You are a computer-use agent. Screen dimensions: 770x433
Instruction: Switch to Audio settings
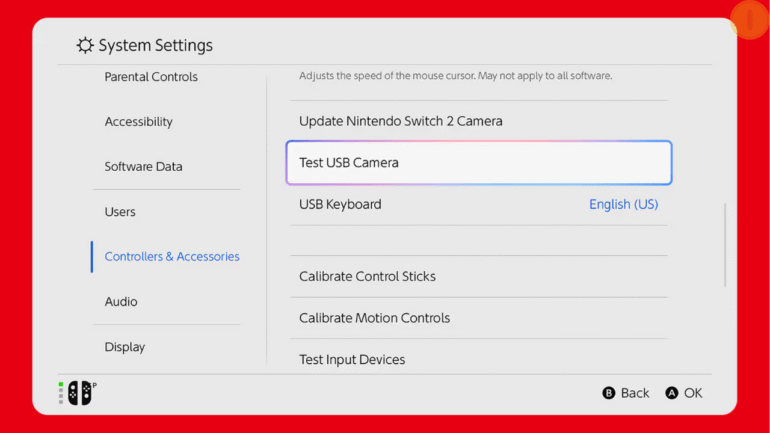[121, 302]
